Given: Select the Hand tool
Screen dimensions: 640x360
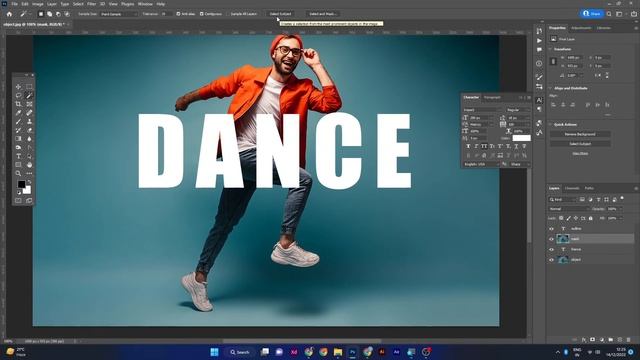Looking at the screenshot, I should (x=29, y=165).
